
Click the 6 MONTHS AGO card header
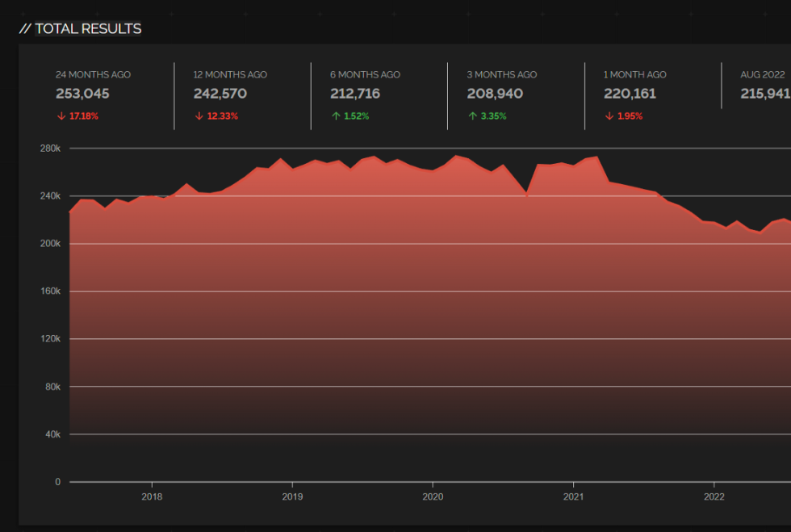coord(365,74)
